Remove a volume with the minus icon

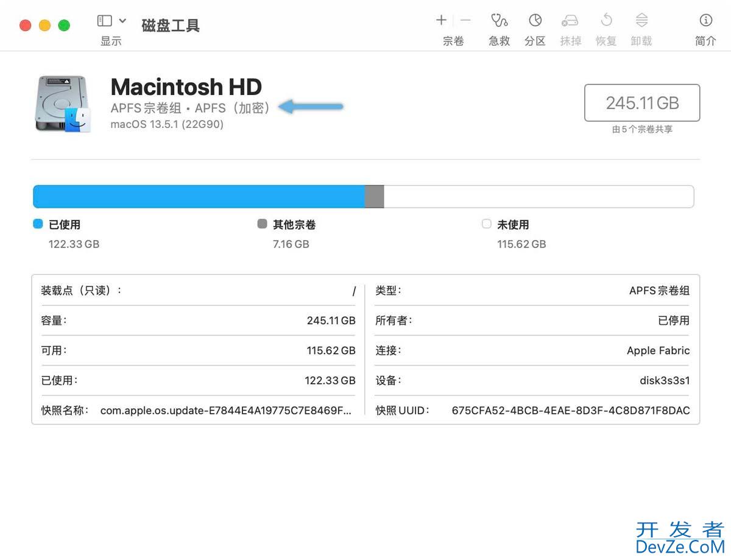click(x=465, y=20)
